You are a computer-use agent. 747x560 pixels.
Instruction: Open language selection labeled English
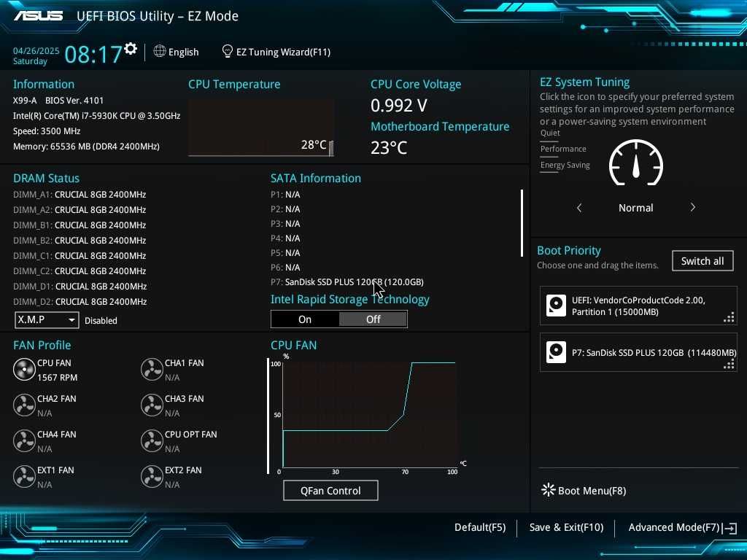coord(183,52)
